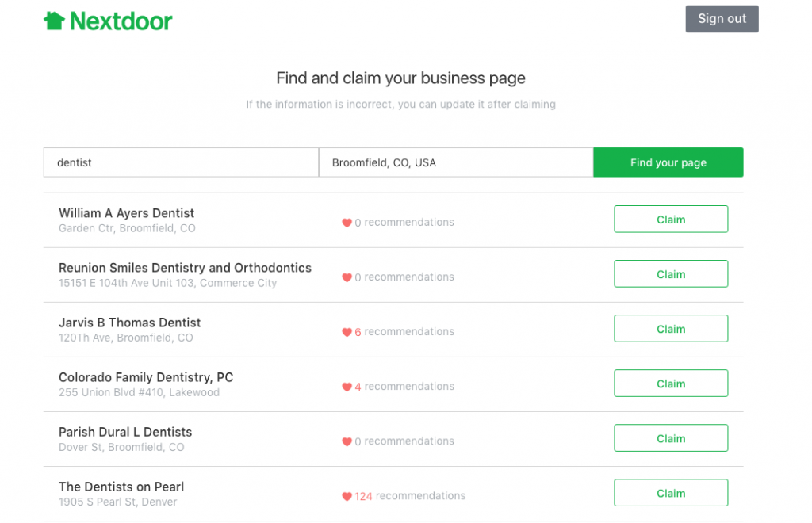The image size is (812, 523).
Task: Claim William A Ayers Dentist page
Action: pyautogui.click(x=671, y=220)
